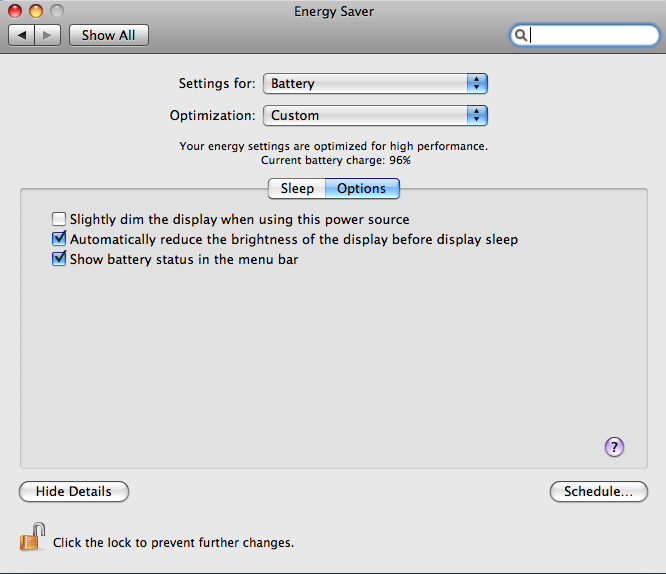The height and width of the screenshot is (574, 666).
Task: Open the Settings for Battery dropdown
Action: [375, 83]
